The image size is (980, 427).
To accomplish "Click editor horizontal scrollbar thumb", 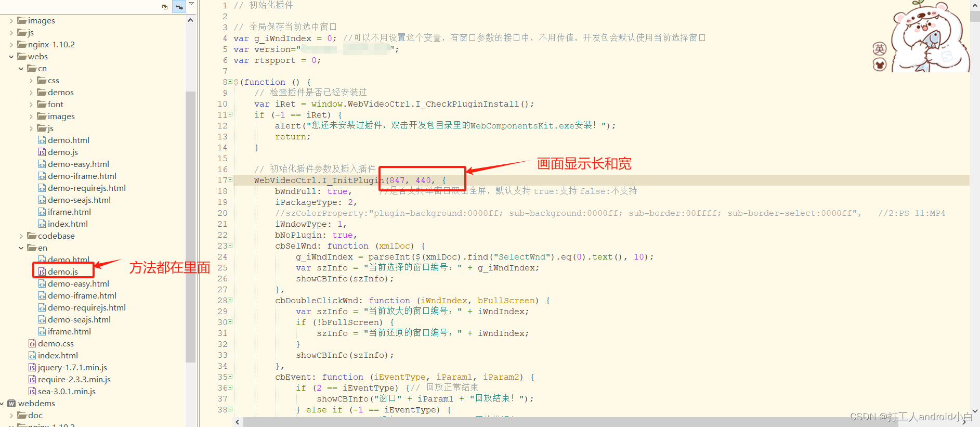I will 571,422.
